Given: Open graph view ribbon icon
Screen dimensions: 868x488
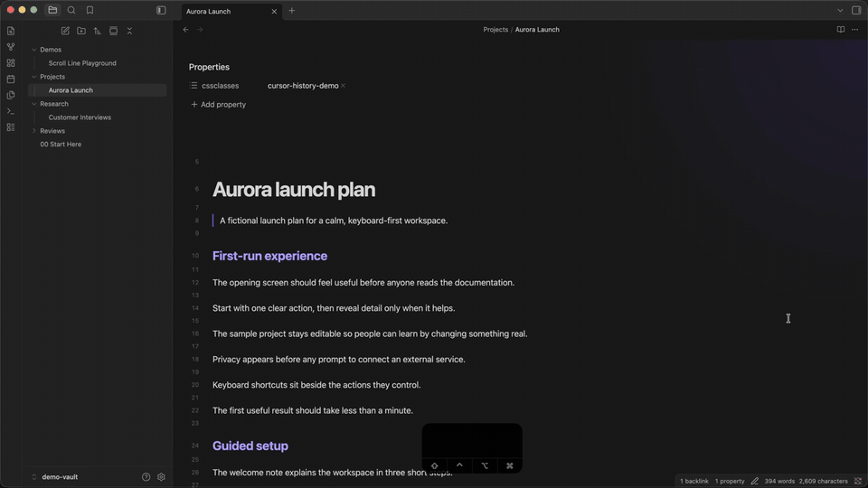Looking at the screenshot, I should [11, 47].
